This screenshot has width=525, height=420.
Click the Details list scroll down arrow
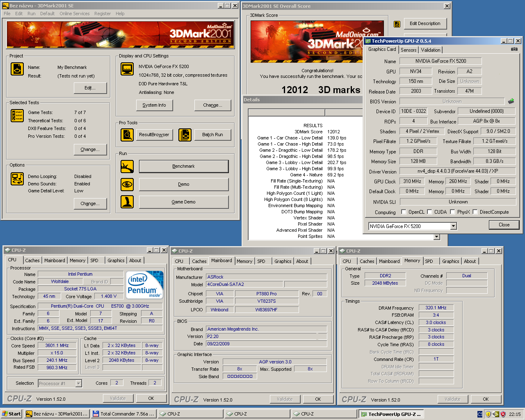436,237
